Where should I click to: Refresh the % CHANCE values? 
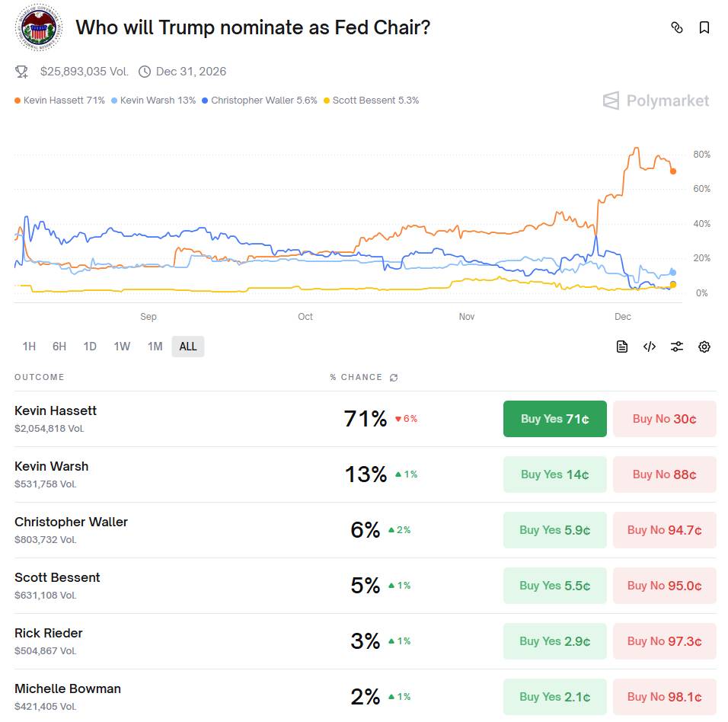coord(394,377)
